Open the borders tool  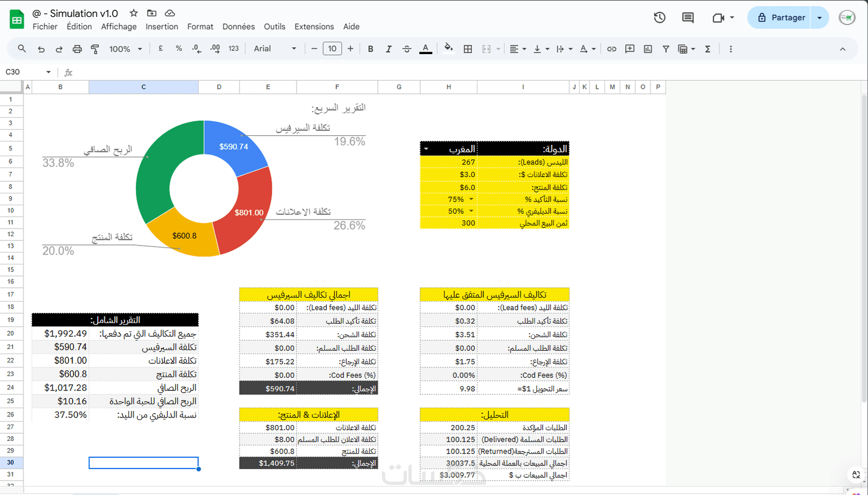pyautogui.click(x=468, y=49)
